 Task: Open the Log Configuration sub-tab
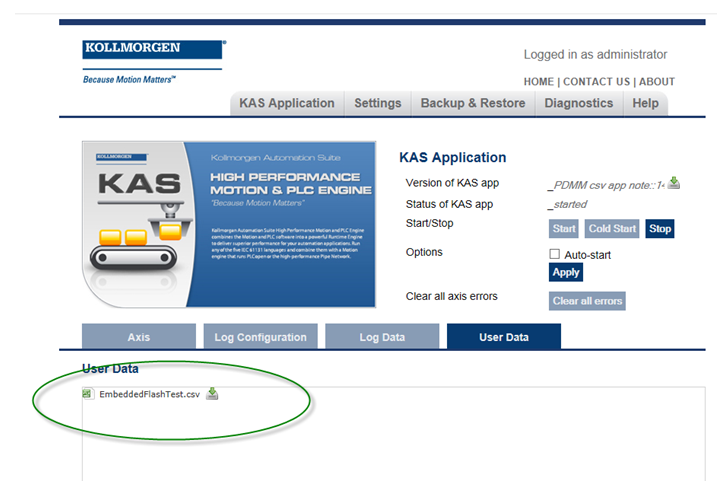(260, 337)
